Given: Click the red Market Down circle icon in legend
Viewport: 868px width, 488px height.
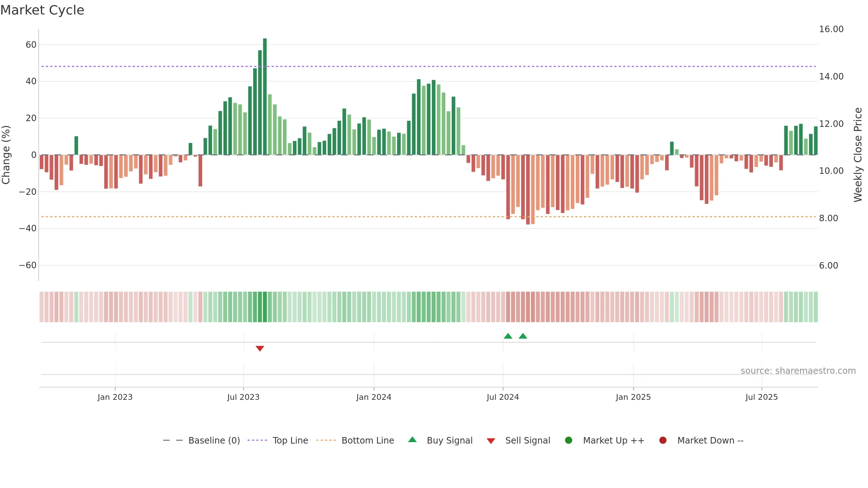Looking at the screenshot, I should pyautogui.click(x=663, y=440).
